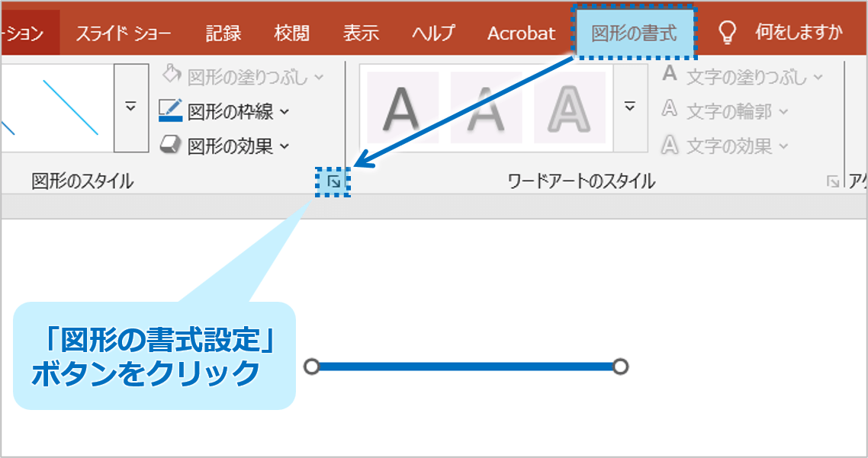Choose the diagonal blue line shape style
Image resolution: width=868 pixels, height=458 pixels.
pyautogui.click(x=70, y=107)
